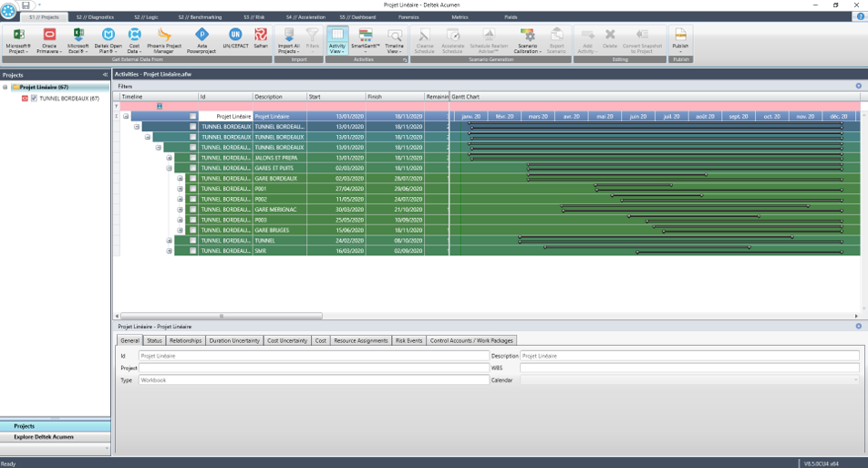Sort by the Finish column header
The image size is (868, 468).
395,97
